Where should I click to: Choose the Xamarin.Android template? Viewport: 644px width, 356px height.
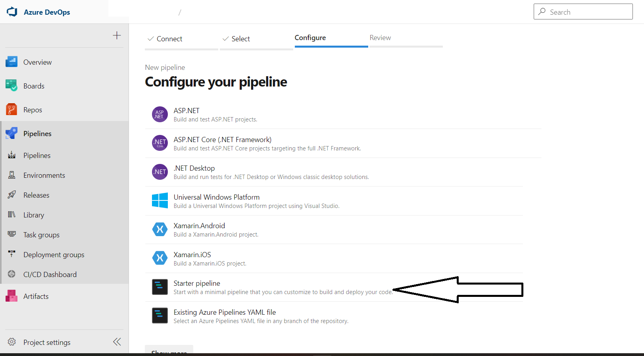click(199, 226)
